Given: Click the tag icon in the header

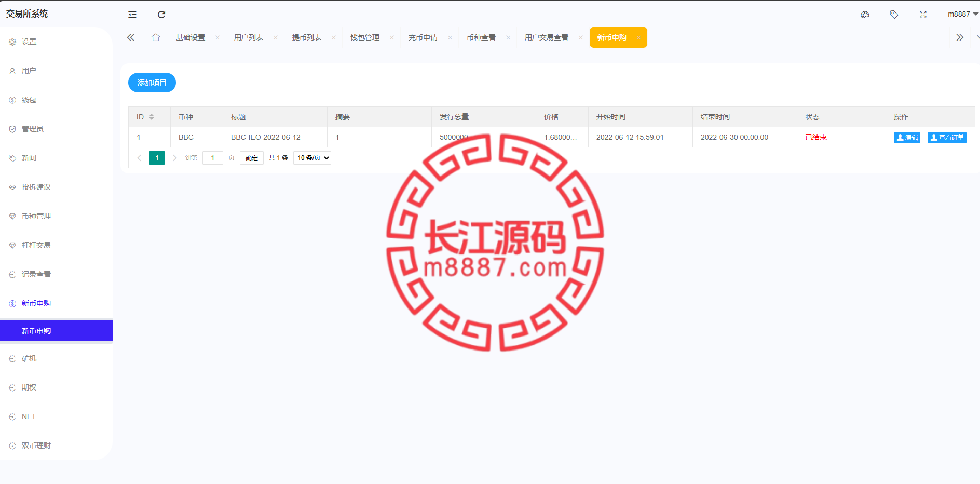Looking at the screenshot, I should [894, 15].
